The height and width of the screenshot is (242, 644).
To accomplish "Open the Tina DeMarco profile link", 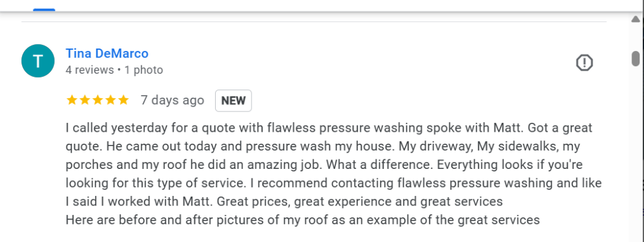I will pos(107,54).
